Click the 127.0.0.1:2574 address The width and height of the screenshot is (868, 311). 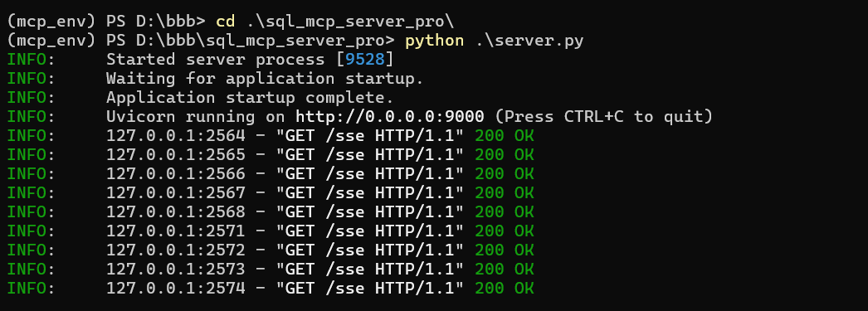click(x=175, y=289)
